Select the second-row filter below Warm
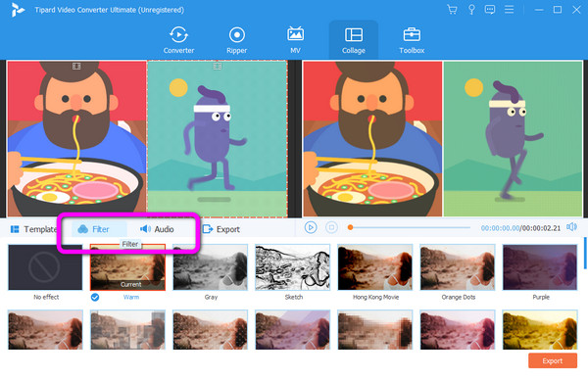The image size is (588, 380). (x=127, y=330)
